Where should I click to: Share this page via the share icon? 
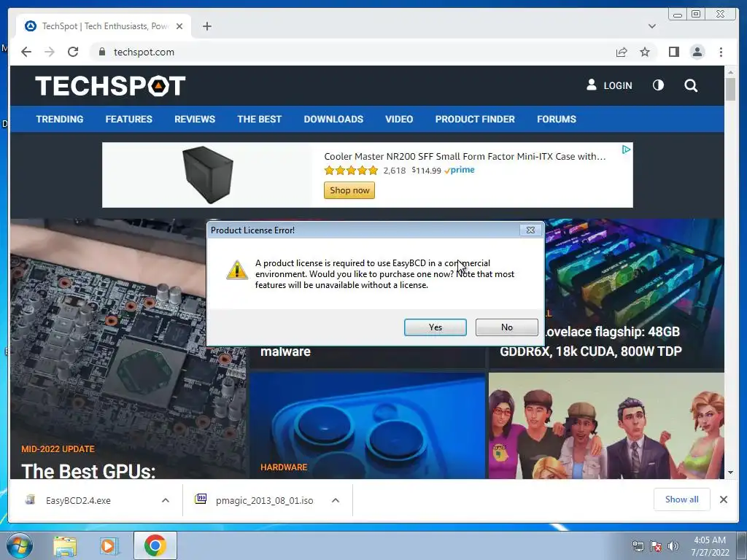pos(622,52)
